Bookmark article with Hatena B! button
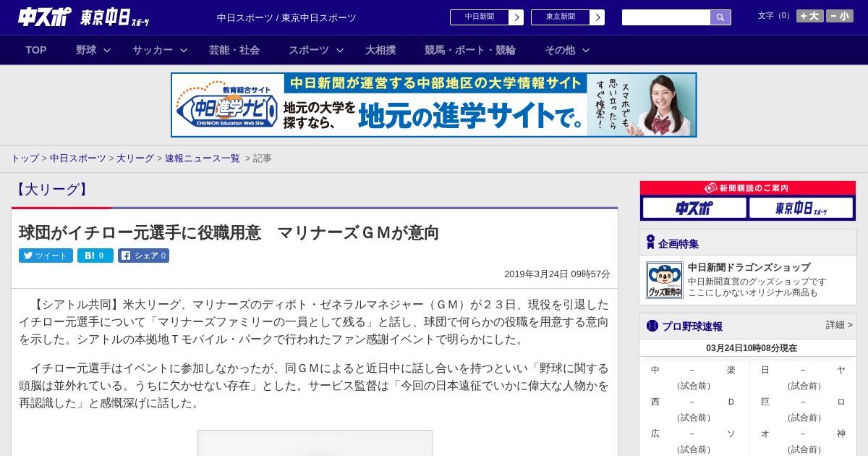 95,256
